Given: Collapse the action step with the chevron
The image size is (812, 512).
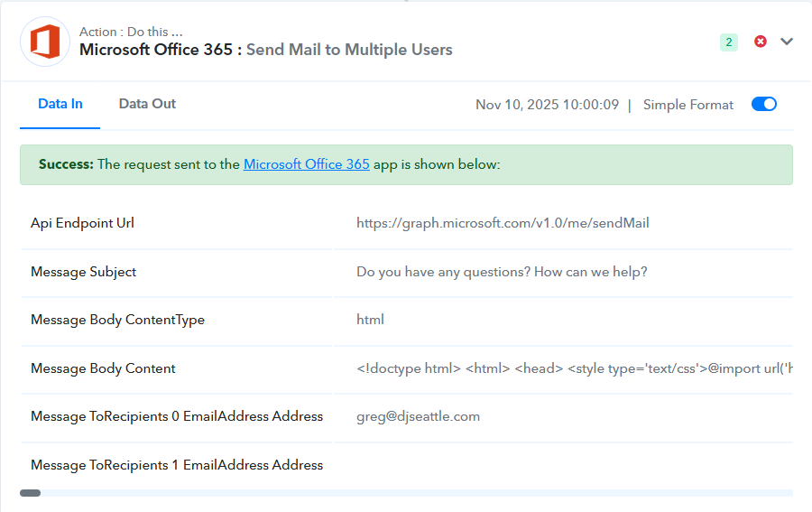Looking at the screenshot, I should (x=787, y=42).
